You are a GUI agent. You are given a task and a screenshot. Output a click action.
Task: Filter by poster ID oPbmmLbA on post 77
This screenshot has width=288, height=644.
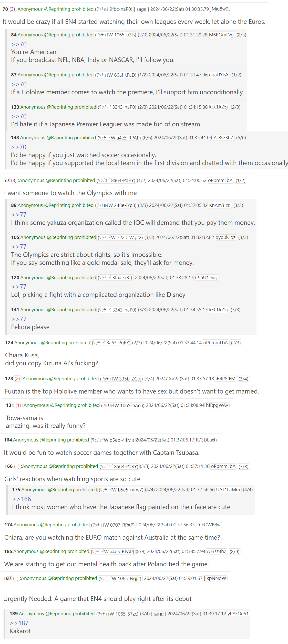(x=220, y=180)
